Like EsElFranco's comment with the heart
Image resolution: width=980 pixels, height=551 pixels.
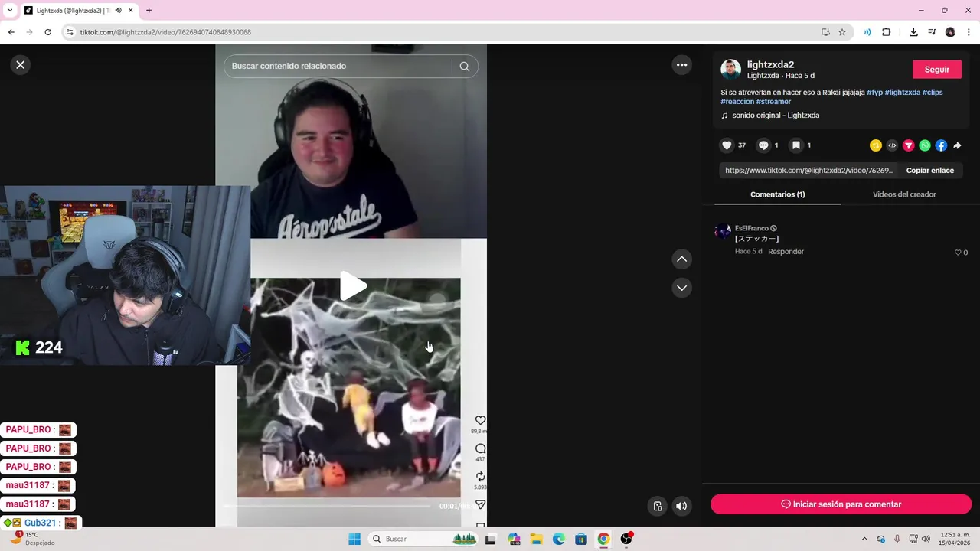coord(958,253)
